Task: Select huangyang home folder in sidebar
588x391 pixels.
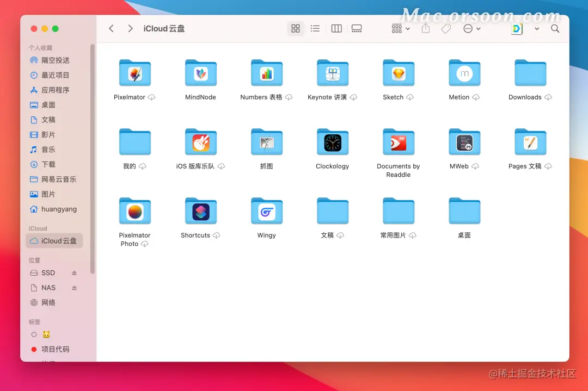Action: coord(54,209)
